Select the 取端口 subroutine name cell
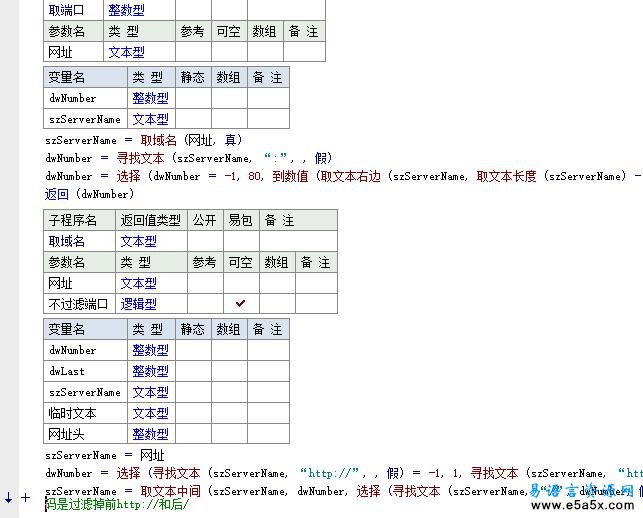Viewport: 643px width, 518px height. [73, 10]
